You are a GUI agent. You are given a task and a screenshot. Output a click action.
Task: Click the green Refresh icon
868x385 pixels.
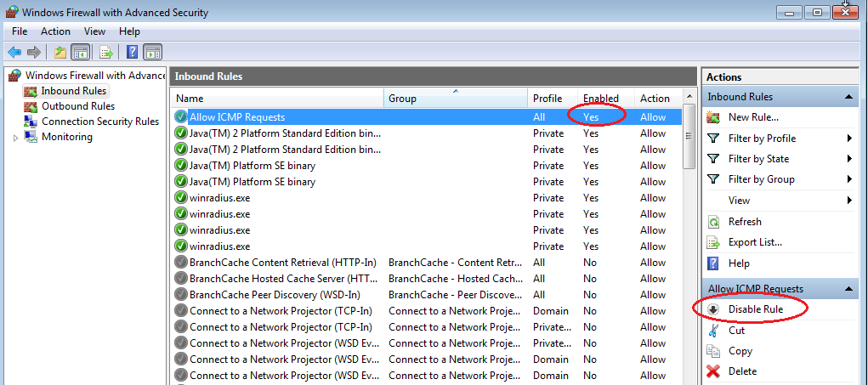[x=714, y=222]
